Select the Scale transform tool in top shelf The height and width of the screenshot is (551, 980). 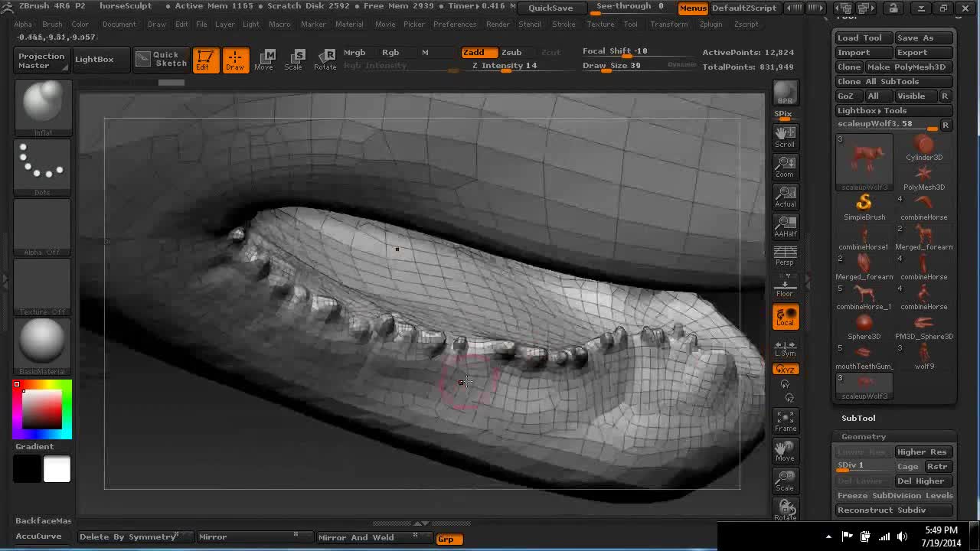[x=294, y=60]
